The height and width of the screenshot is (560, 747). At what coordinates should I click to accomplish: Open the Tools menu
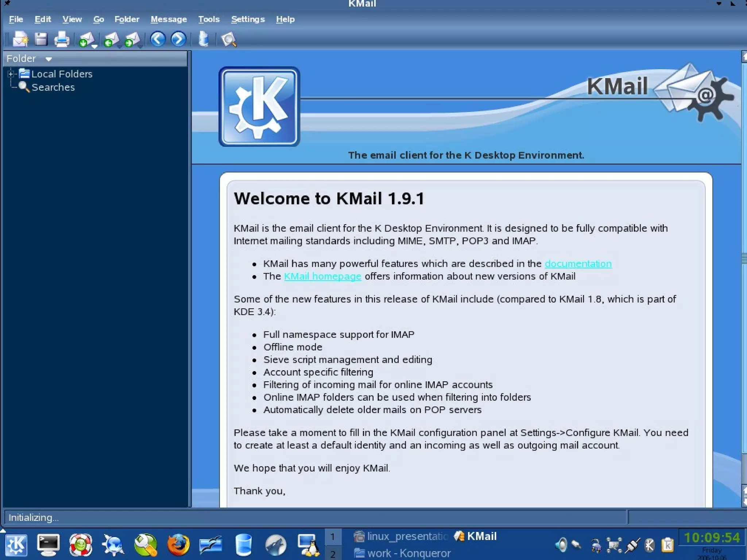click(x=209, y=19)
